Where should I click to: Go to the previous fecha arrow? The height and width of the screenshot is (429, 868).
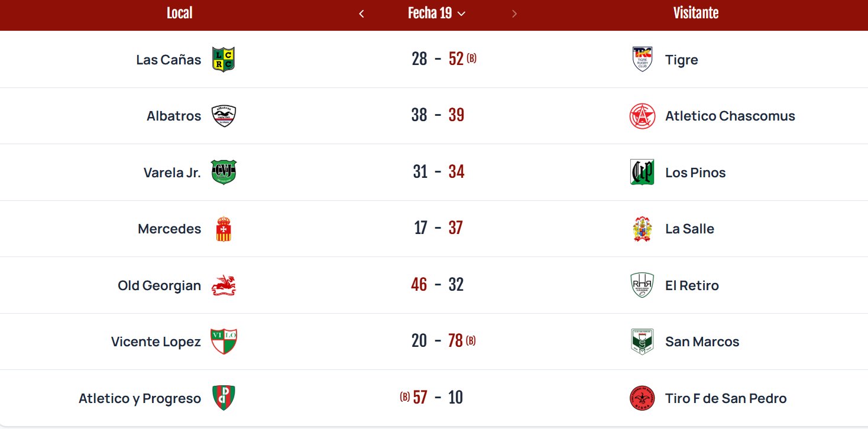pos(362,14)
